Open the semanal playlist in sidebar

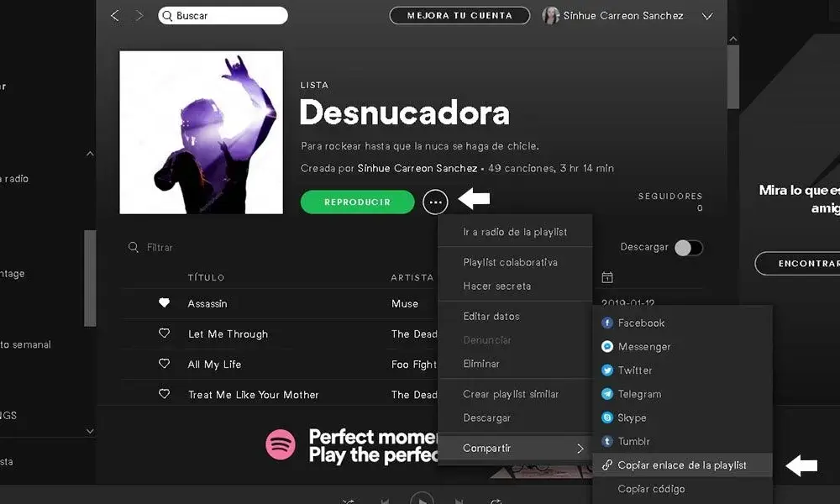click(26, 344)
